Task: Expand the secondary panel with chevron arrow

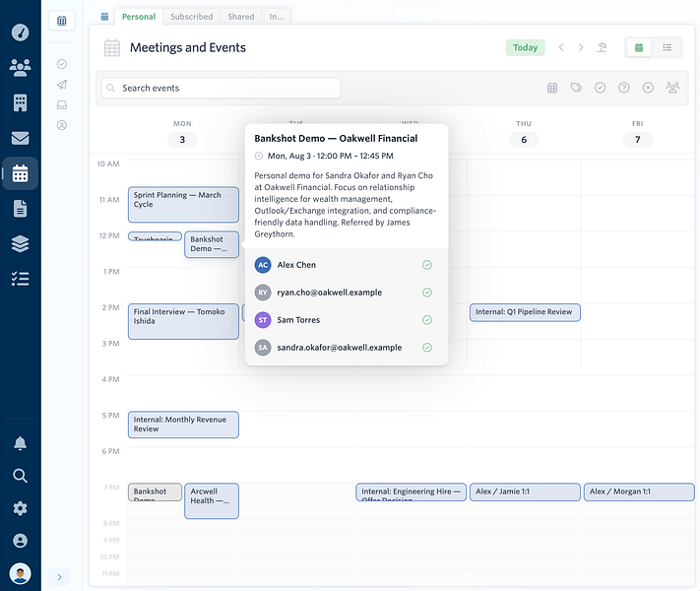Action: (59, 577)
